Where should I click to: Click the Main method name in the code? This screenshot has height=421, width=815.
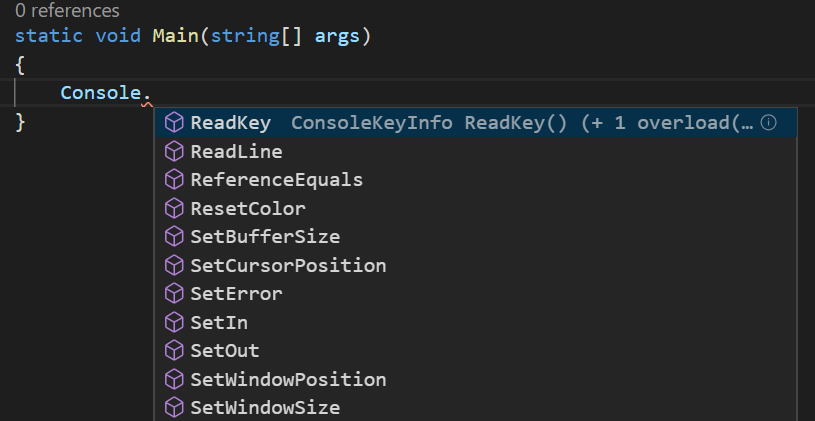(175, 36)
